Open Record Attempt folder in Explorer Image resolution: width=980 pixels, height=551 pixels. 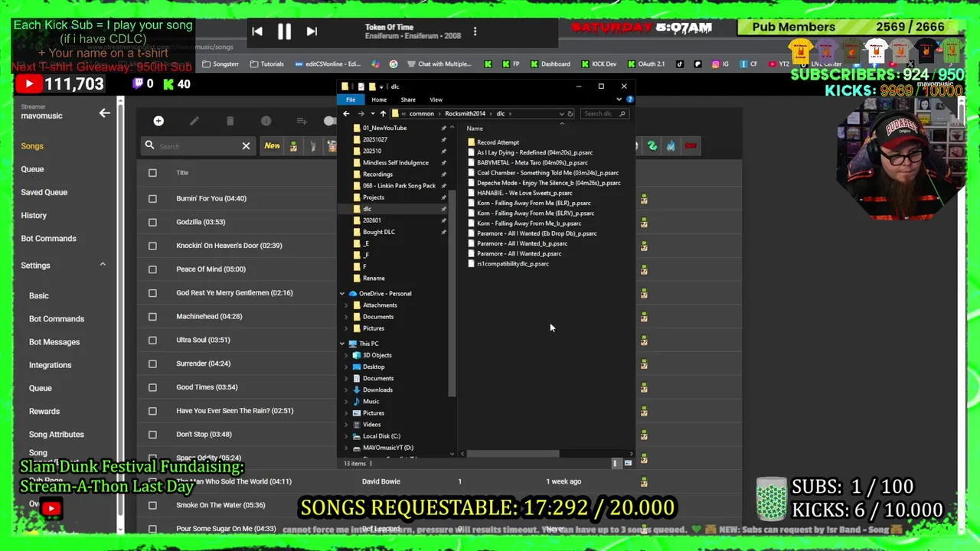pos(498,142)
